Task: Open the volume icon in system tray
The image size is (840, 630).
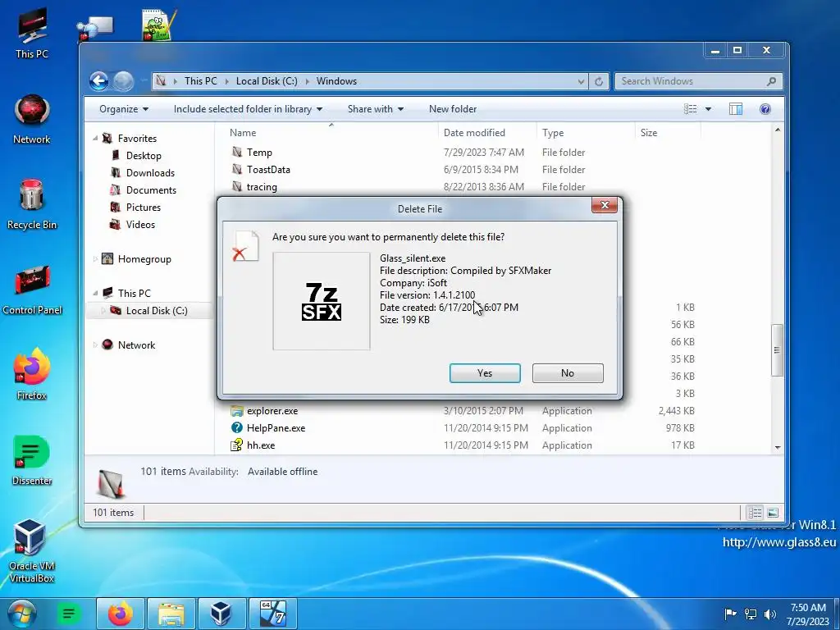Action: [x=770, y=614]
